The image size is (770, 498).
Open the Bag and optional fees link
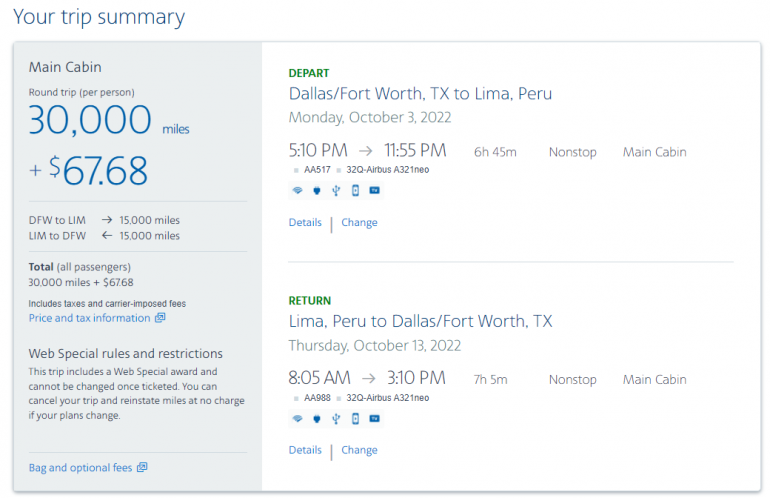coord(80,467)
